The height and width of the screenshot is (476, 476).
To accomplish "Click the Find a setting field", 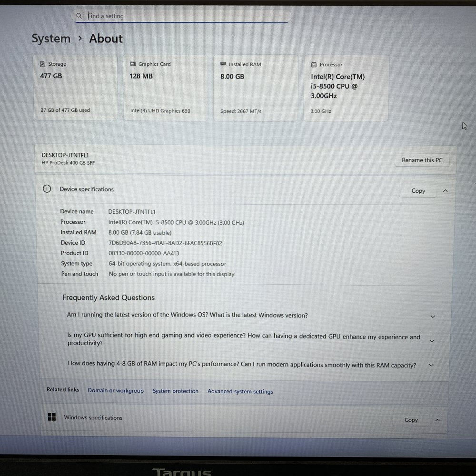I will pyautogui.click(x=186, y=16).
